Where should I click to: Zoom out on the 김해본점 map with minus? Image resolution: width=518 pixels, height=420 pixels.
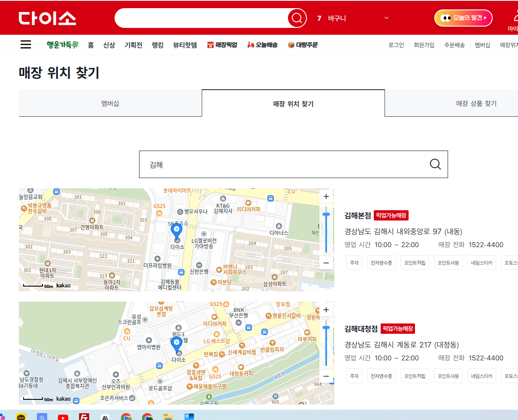(326, 263)
